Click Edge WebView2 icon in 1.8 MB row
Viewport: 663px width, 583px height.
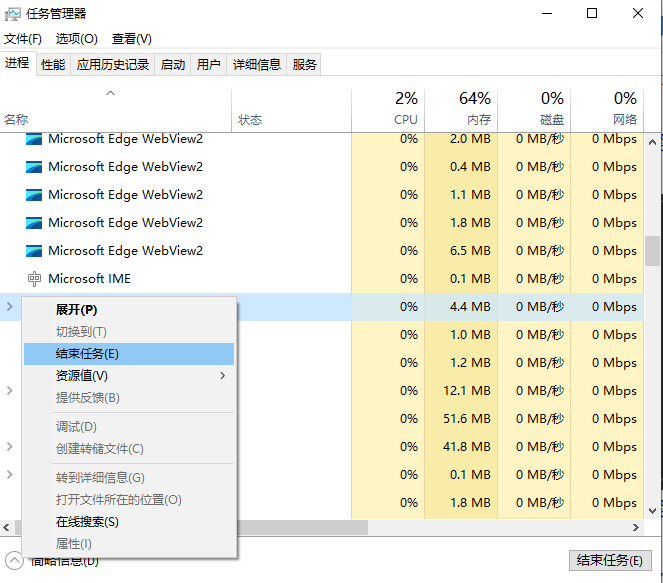click(34, 223)
